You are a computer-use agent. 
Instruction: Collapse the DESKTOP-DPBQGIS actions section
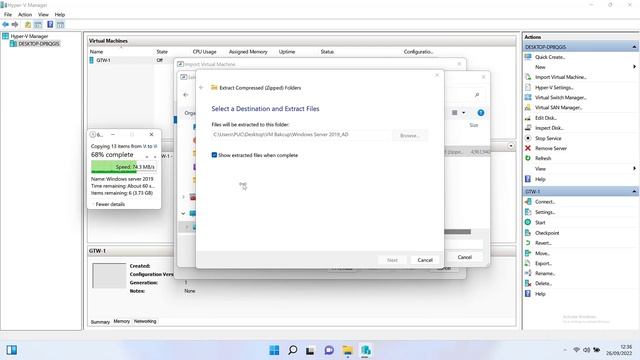pos(634,47)
